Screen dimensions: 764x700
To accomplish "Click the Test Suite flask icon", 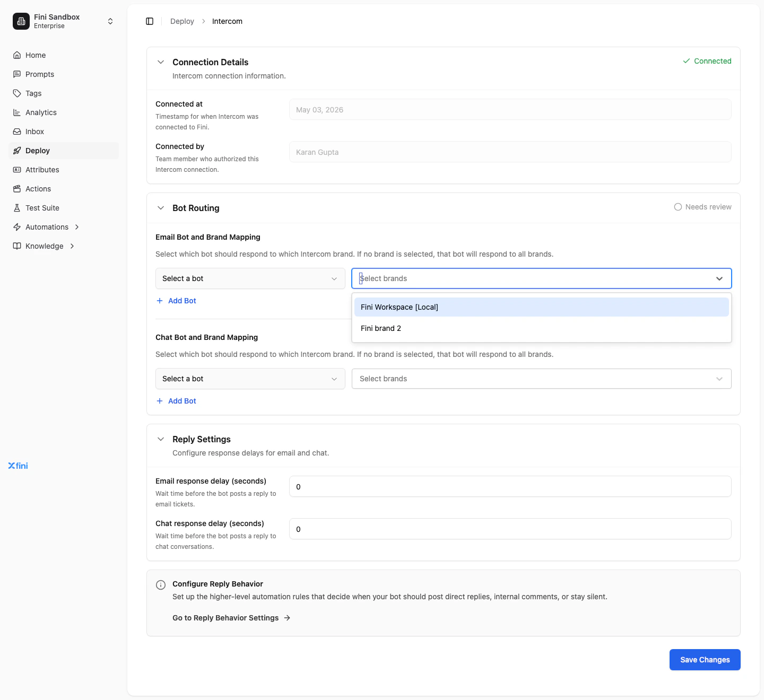I will (x=17, y=208).
